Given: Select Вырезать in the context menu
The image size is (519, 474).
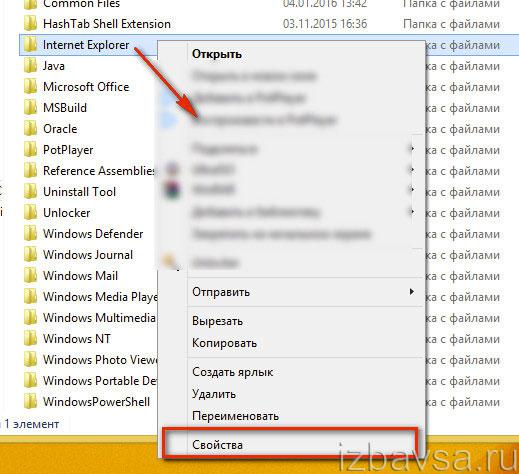Looking at the screenshot, I should pos(217,321).
